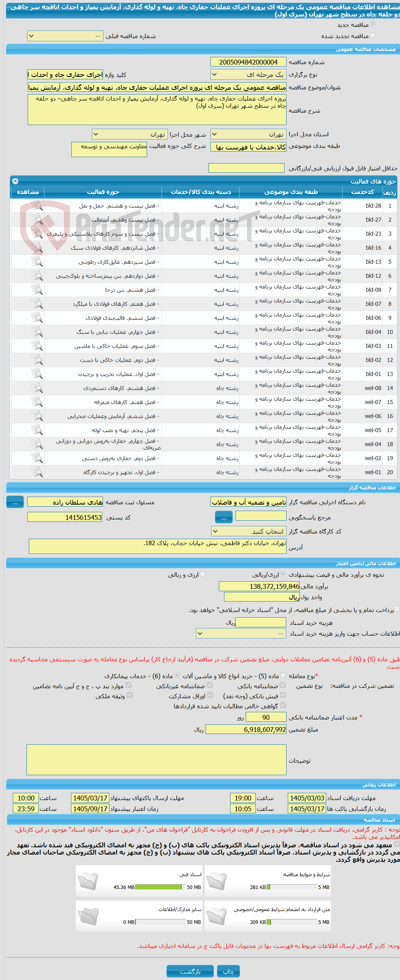Open the شماره مناقصه قبلی dropdown
The height and width of the screenshot is (980, 400).
pos(65,36)
